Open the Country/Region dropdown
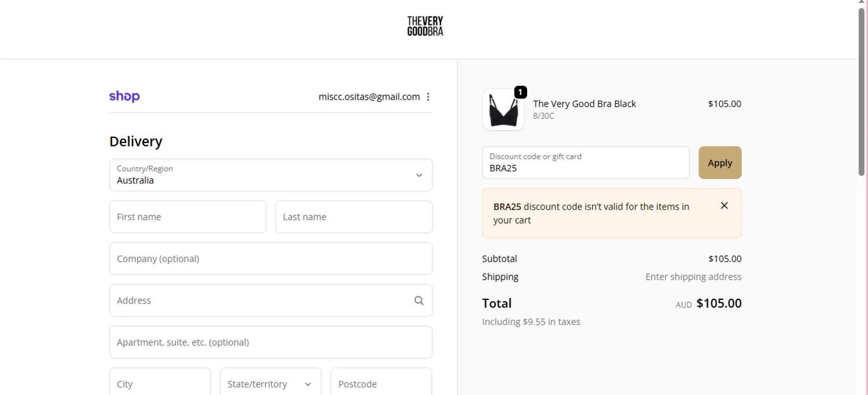The width and height of the screenshot is (868, 395). [271, 175]
